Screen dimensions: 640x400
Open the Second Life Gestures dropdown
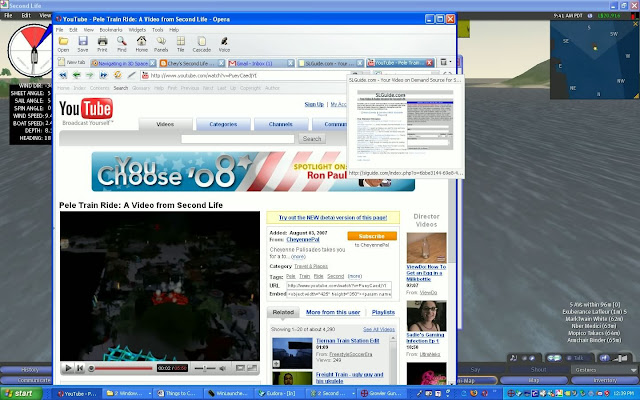pos(605,370)
